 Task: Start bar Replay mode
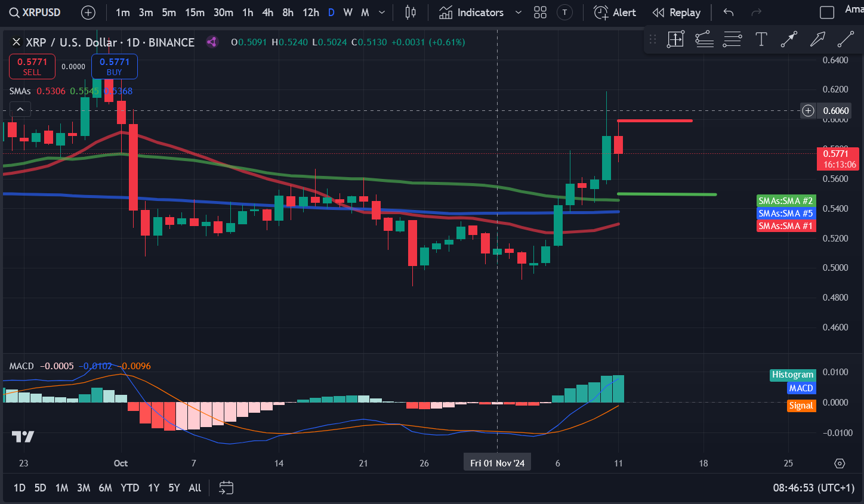[x=677, y=13]
